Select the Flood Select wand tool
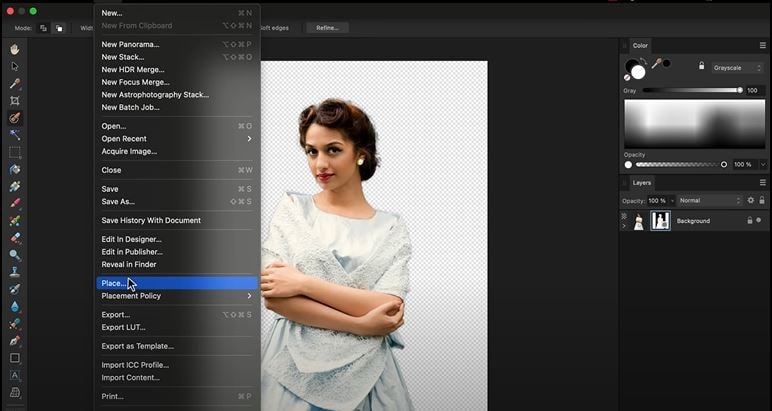The height and width of the screenshot is (411, 772). point(15,135)
